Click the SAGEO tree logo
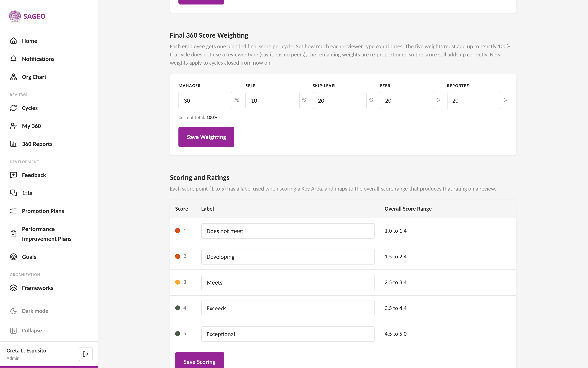588x368 pixels. [x=15, y=16]
